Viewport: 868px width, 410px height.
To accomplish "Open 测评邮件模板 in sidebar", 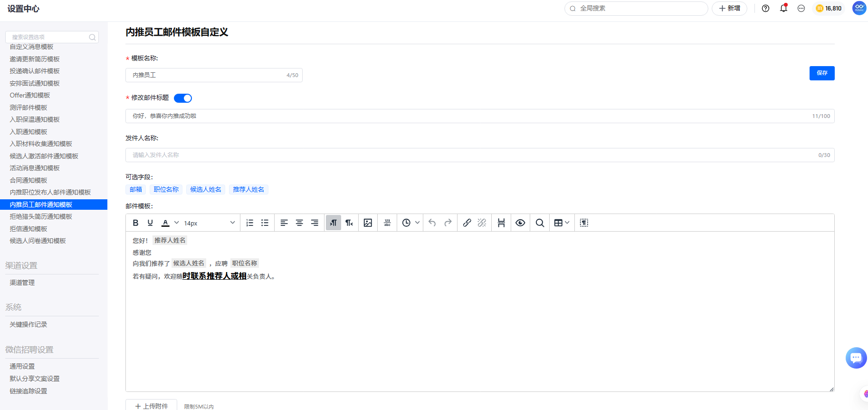I will point(29,107).
